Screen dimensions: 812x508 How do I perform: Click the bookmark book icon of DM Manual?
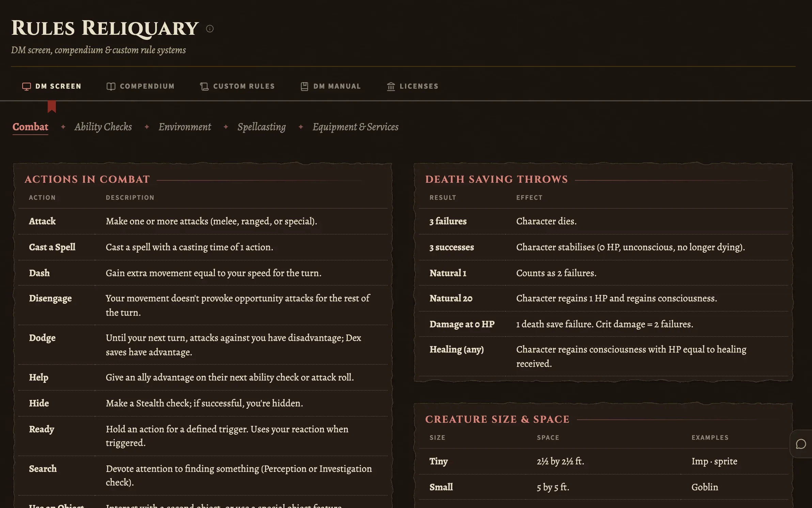304,87
